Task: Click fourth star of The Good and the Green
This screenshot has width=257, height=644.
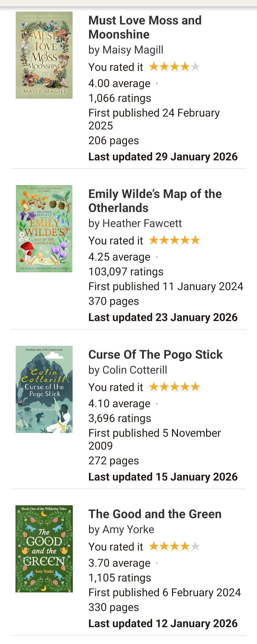Action: click(x=185, y=546)
